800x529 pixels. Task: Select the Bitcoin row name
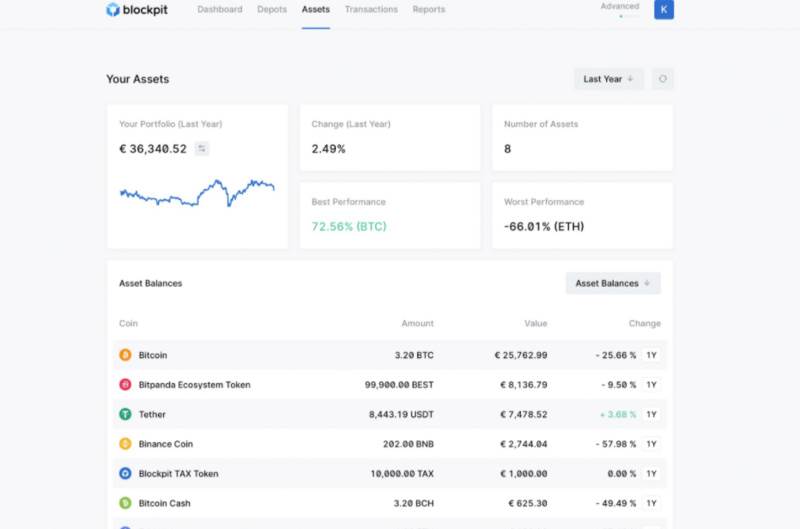click(153, 355)
